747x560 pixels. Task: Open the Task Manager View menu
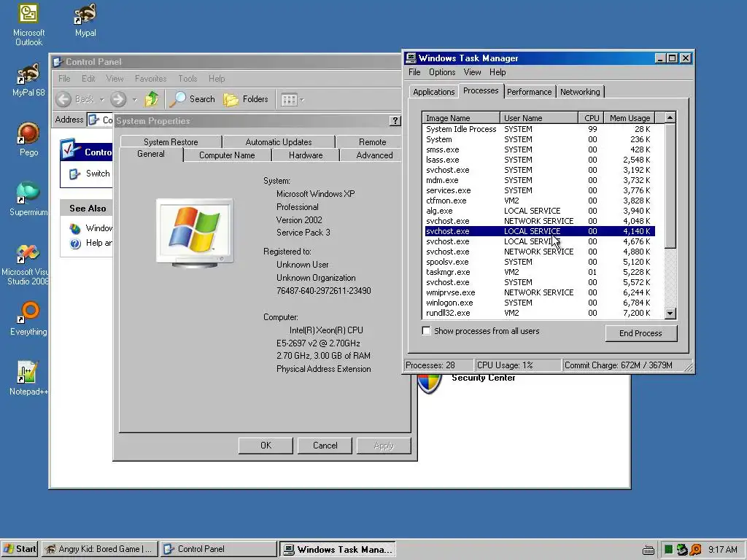pyautogui.click(x=472, y=72)
